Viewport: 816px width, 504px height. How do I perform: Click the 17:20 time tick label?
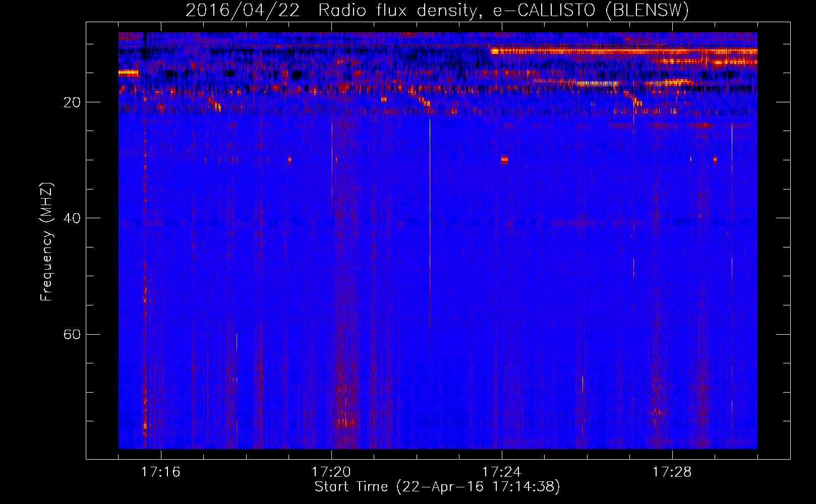[331, 472]
